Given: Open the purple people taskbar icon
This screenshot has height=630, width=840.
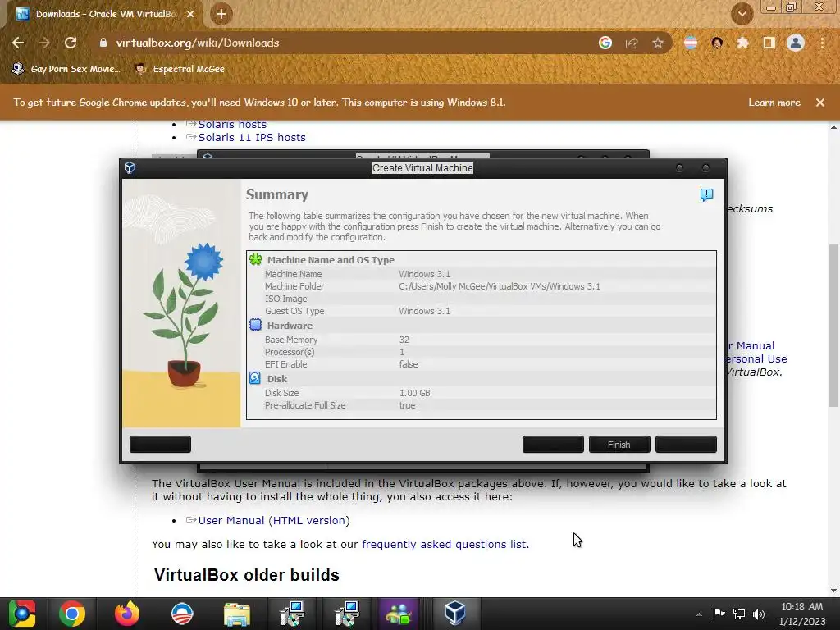Looking at the screenshot, I should 398,614.
